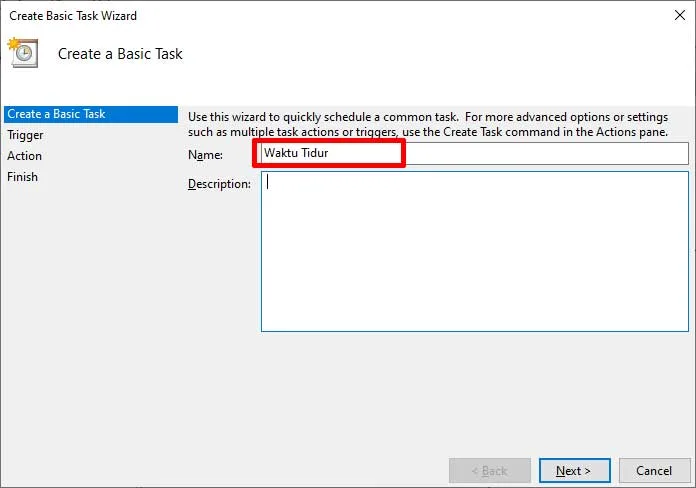Select the Create a Basic Task step
696x488 pixels.
pos(91,114)
